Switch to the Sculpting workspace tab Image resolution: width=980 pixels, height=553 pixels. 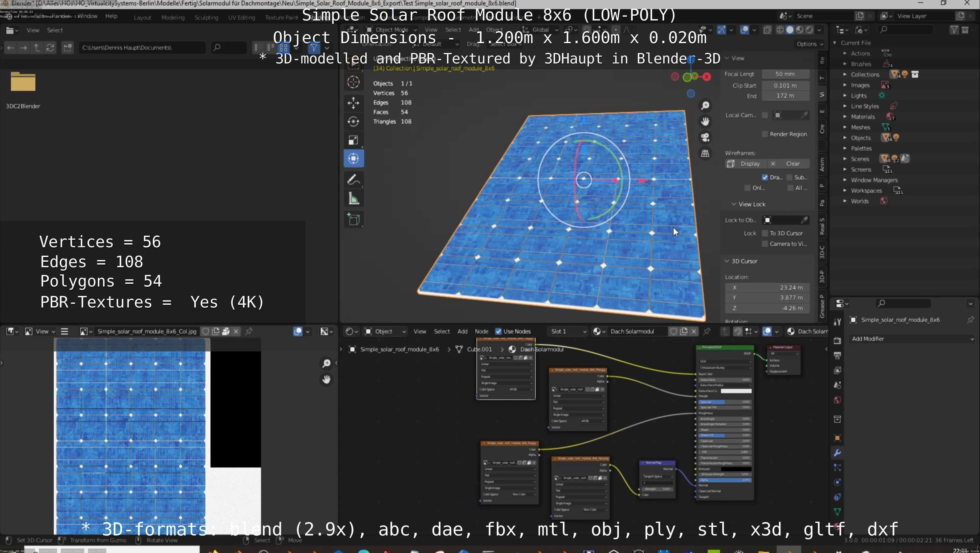(206, 18)
